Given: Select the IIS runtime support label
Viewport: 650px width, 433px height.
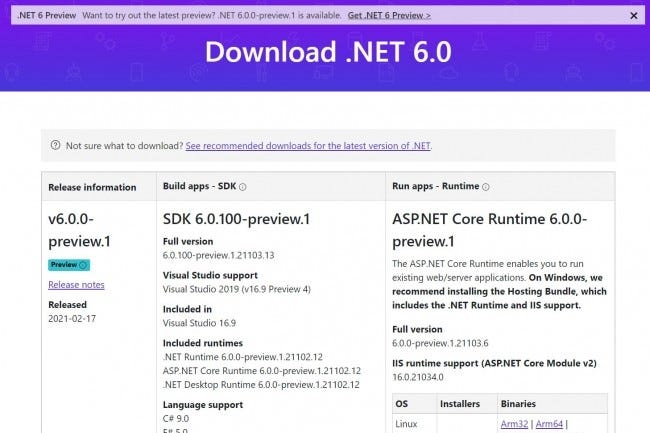Looking at the screenshot, I should click(494, 363).
